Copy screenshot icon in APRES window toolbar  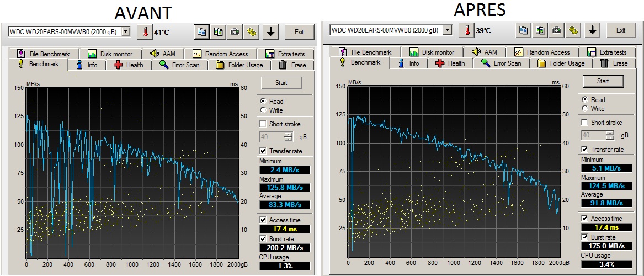[x=540, y=30]
